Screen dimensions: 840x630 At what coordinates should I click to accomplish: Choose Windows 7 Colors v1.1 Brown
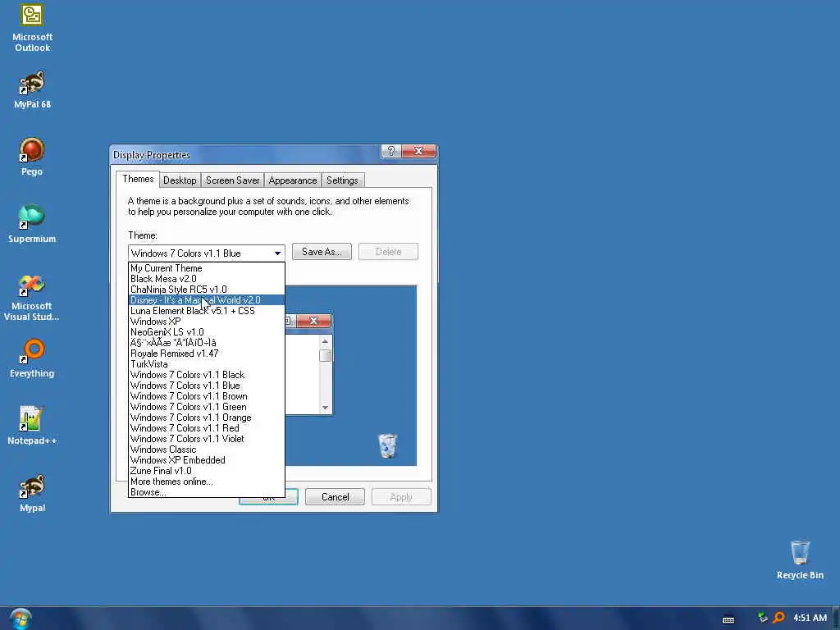point(207,396)
